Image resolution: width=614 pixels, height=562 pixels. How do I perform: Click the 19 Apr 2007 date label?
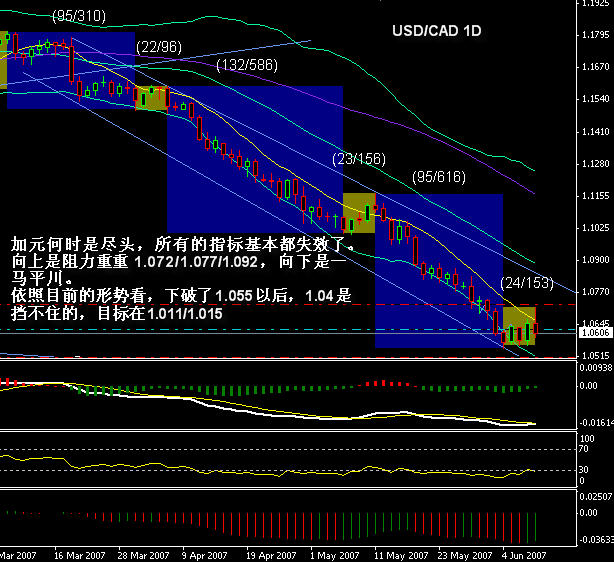point(271,556)
